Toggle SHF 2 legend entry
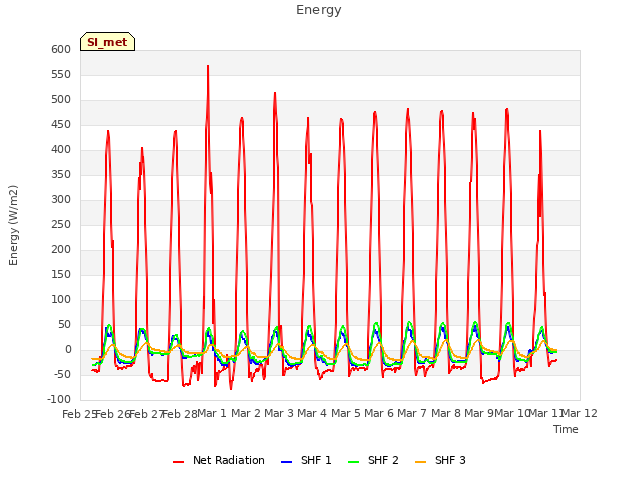The height and width of the screenshot is (480, 640). (373, 460)
